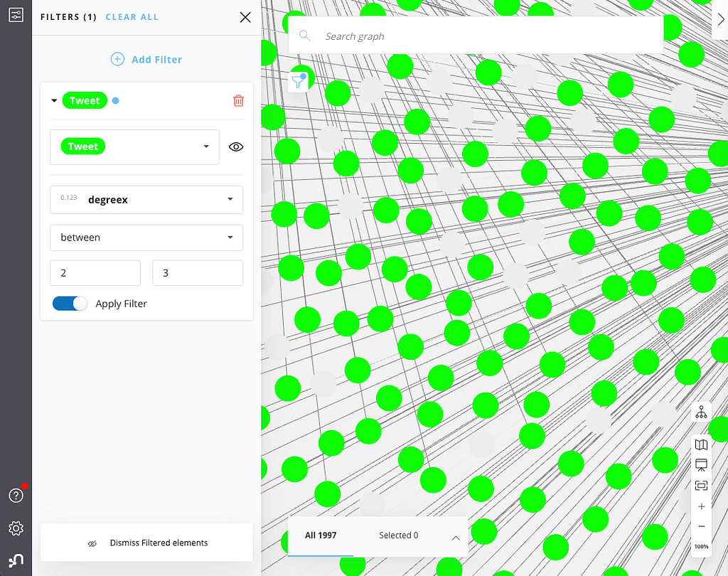The height and width of the screenshot is (576, 728).
Task: Open the help icon in sidebar
Action: coord(16,495)
